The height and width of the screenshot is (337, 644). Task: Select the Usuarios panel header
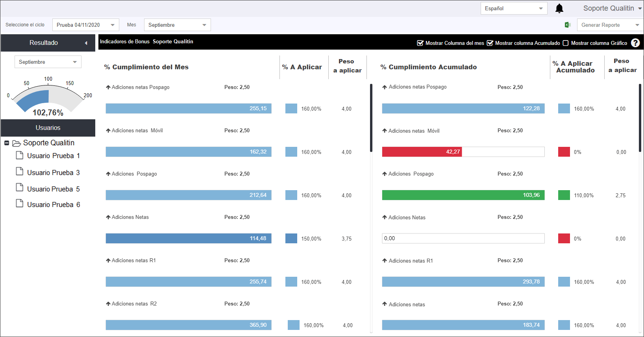(48, 128)
